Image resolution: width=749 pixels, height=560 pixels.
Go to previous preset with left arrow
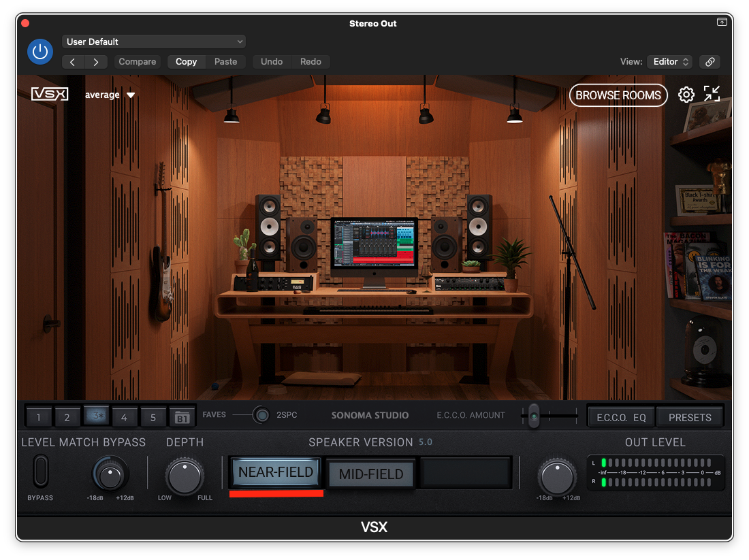point(73,62)
